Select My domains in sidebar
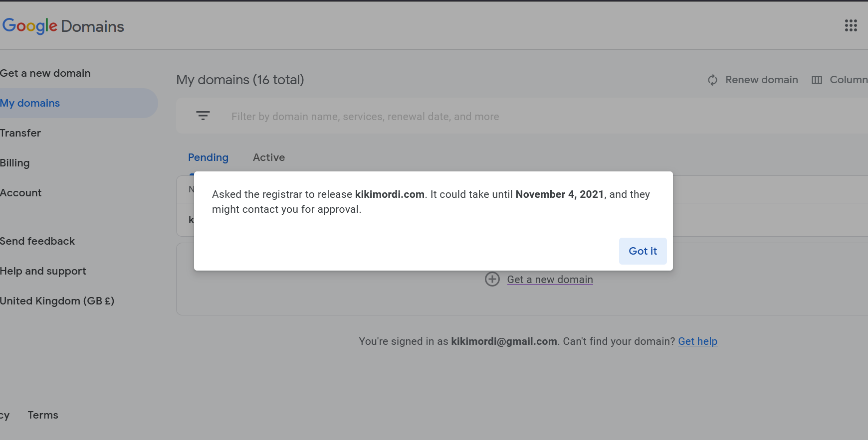This screenshot has height=440, width=868. click(x=79, y=103)
